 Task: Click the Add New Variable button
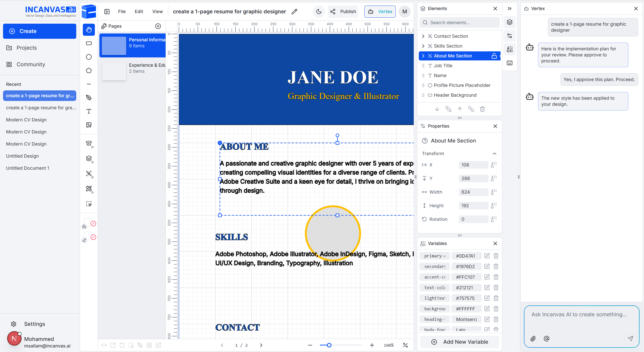(x=459, y=342)
